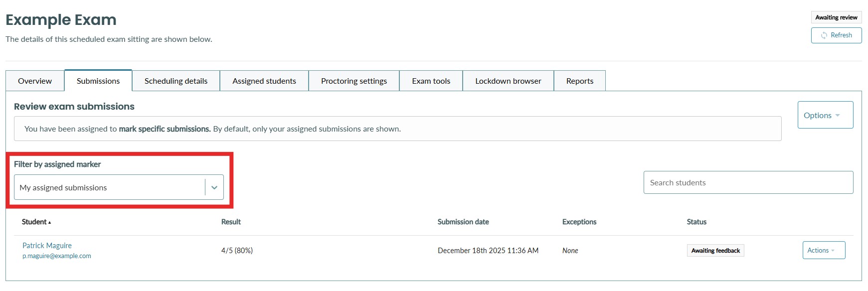
Task: Open Patrick Maguire's student link
Action: point(47,245)
